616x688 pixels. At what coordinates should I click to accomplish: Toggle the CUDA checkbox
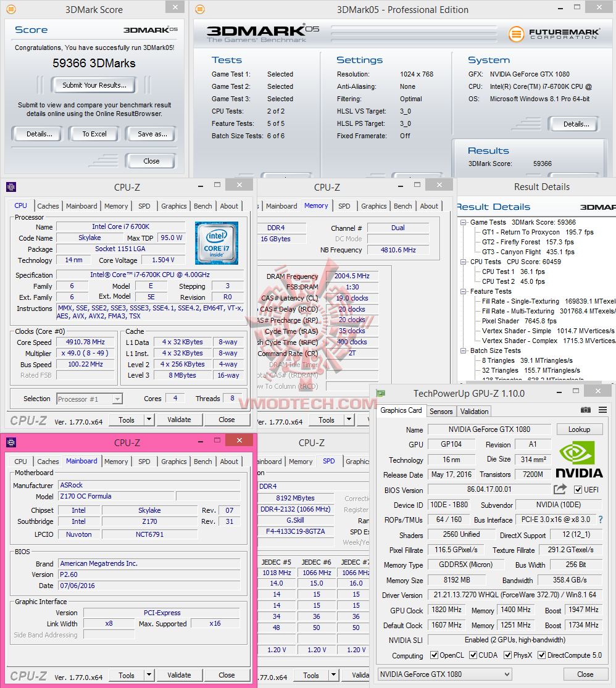473,655
